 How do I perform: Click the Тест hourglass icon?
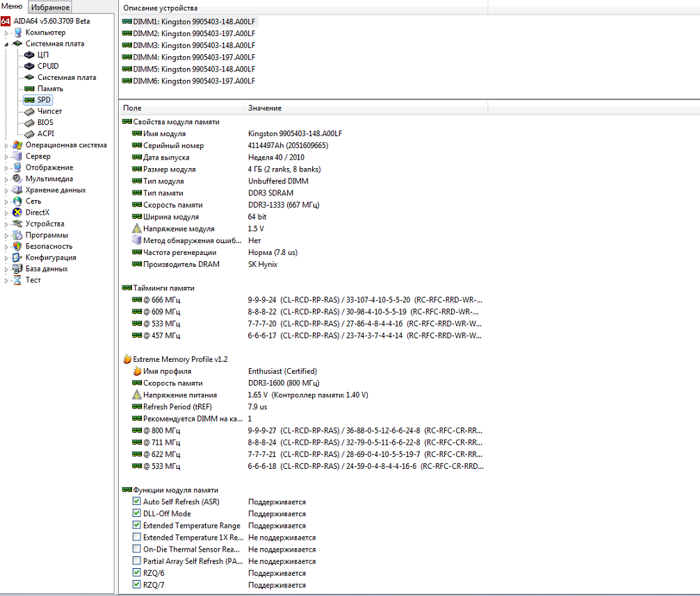18,280
